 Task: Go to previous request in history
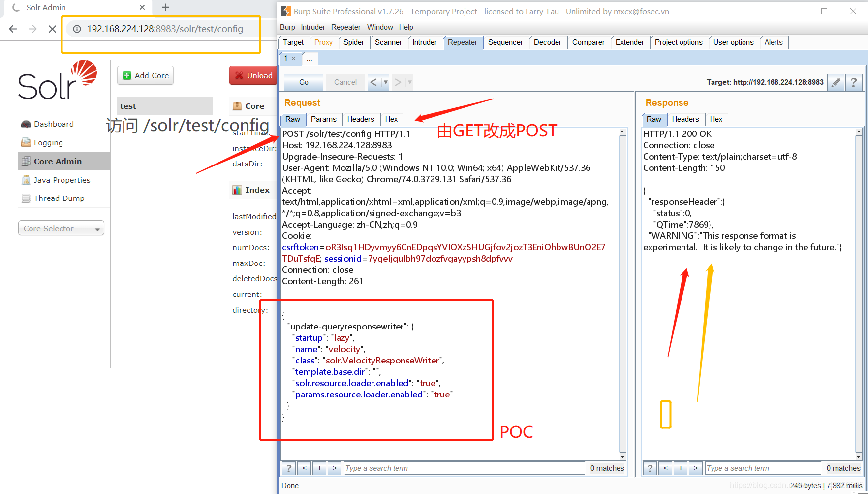pyautogui.click(x=373, y=82)
